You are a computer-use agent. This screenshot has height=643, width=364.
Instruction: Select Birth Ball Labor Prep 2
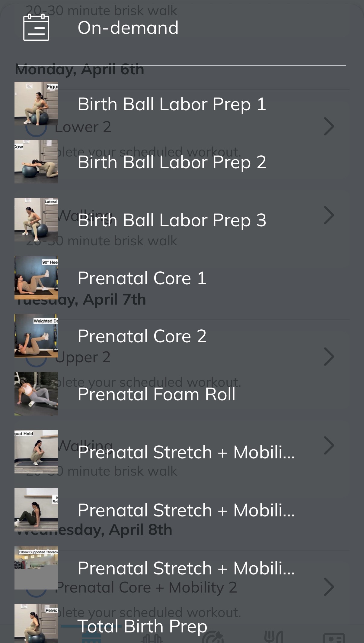click(x=172, y=162)
